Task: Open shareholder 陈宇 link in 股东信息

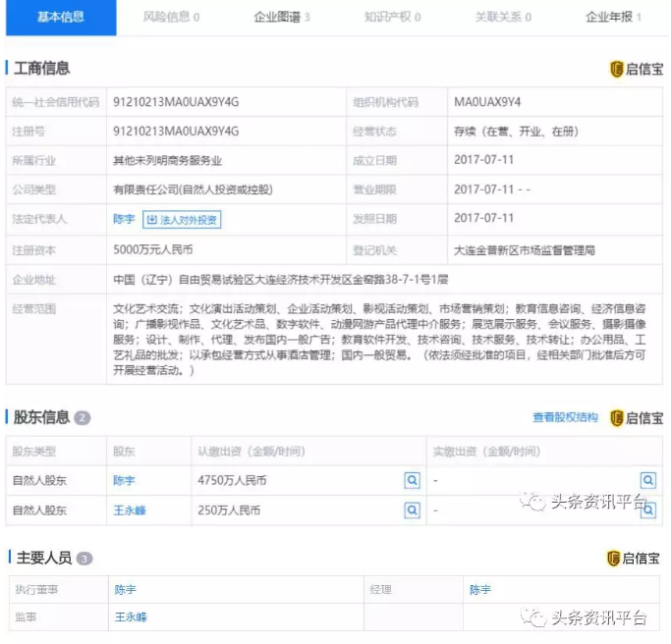Action: [124, 481]
